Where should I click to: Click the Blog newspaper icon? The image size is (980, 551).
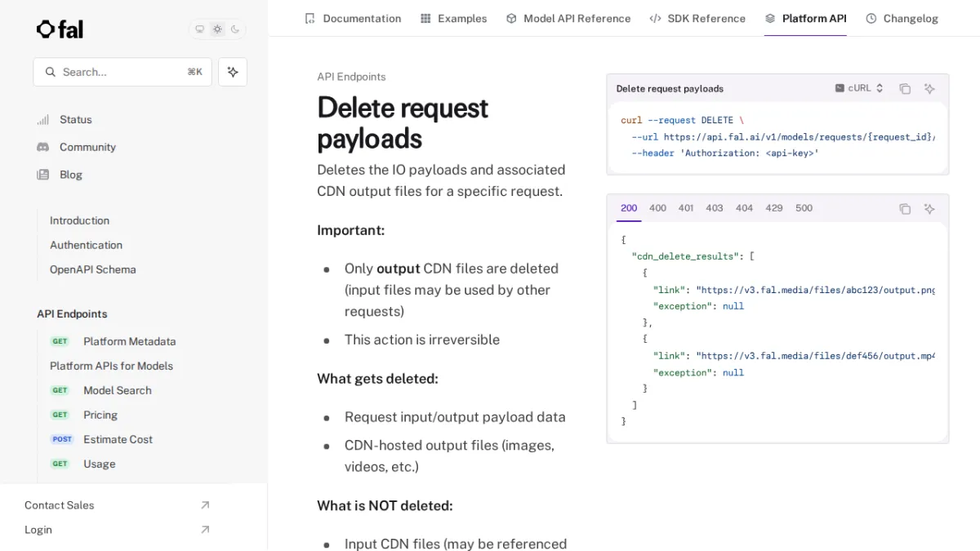[42, 175]
